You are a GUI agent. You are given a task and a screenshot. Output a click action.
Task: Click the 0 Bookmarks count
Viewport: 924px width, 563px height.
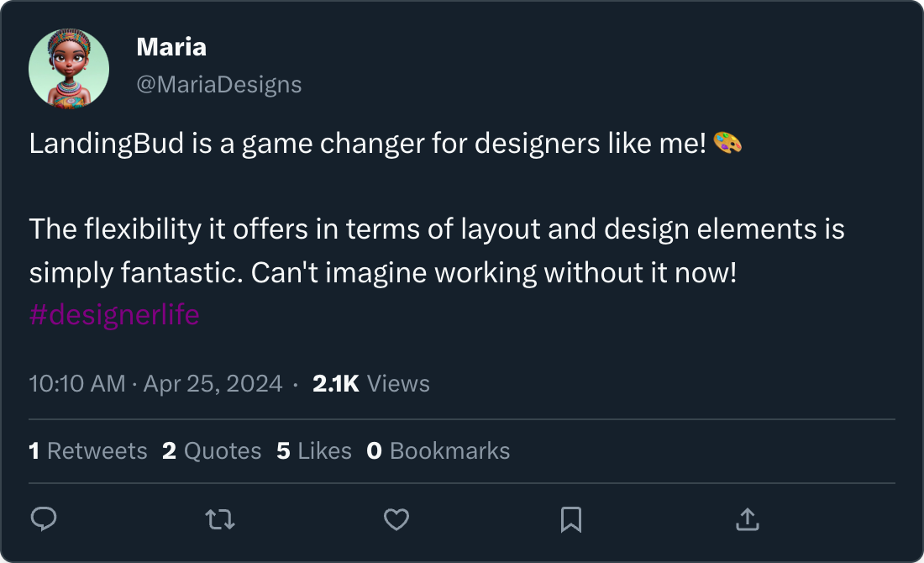(x=438, y=451)
